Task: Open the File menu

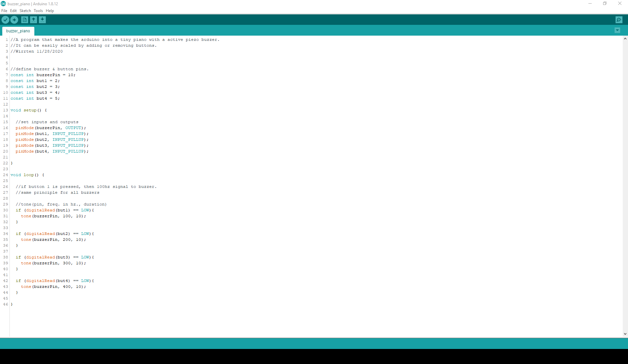Action: (4, 11)
